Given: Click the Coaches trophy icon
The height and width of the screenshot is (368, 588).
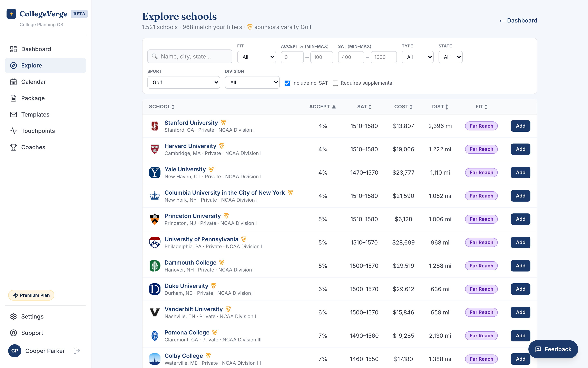Looking at the screenshot, I should tap(13, 147).
